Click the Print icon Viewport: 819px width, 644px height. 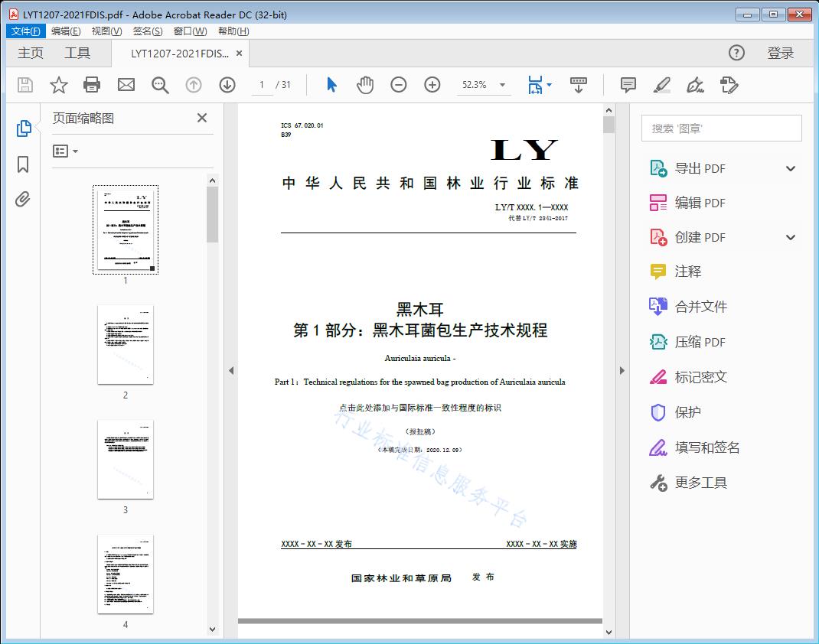pos(92,85)
